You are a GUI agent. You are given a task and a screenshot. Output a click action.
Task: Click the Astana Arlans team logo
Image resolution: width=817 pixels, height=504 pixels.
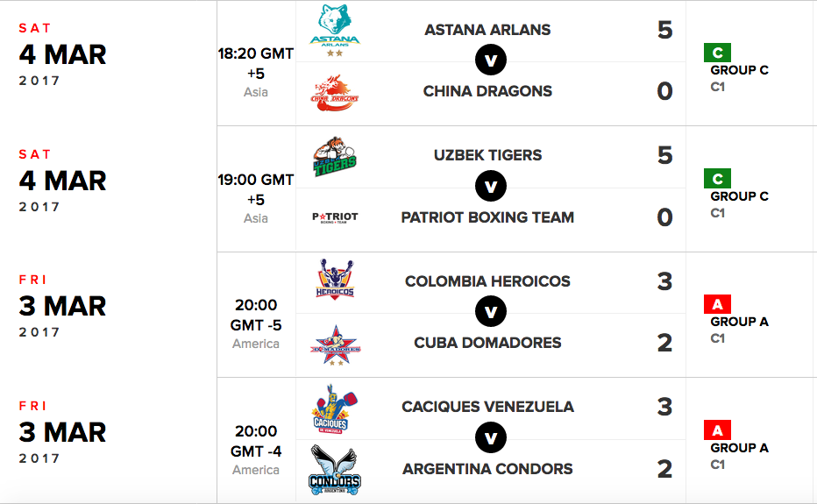tap(335, 31)
